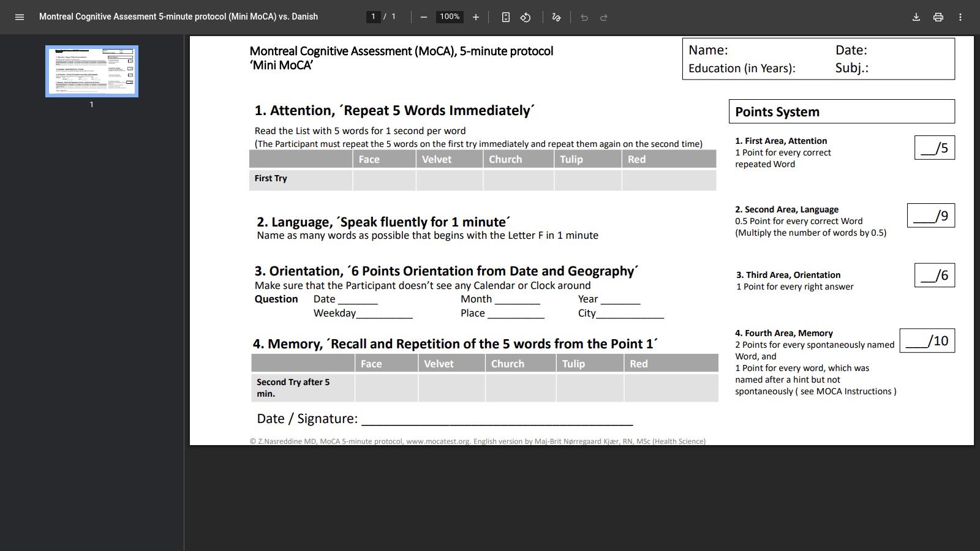Click 'Red' header in Memory table

pos(639,364)
